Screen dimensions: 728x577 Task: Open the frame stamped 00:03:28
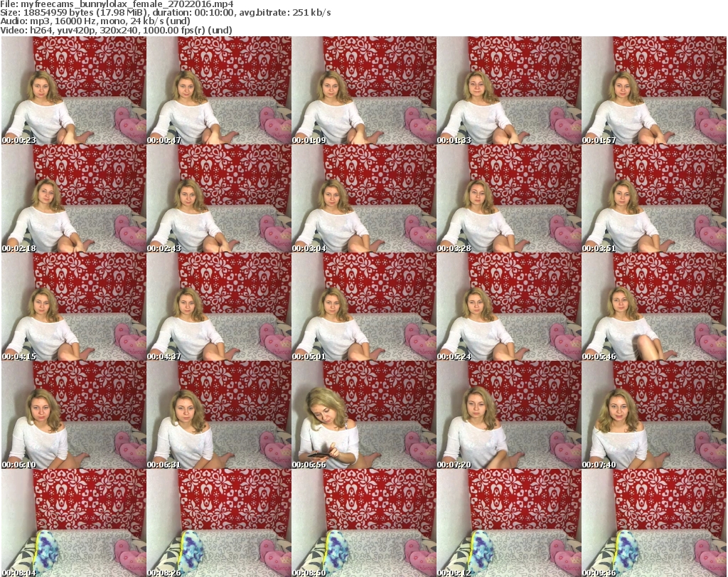509,198
